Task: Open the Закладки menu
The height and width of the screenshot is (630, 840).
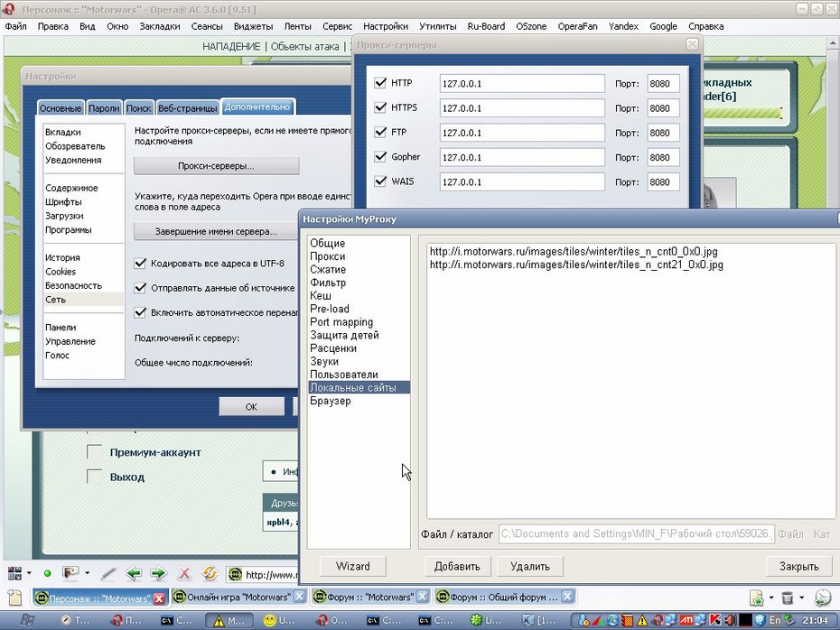Action: click(x=160, y=26)
